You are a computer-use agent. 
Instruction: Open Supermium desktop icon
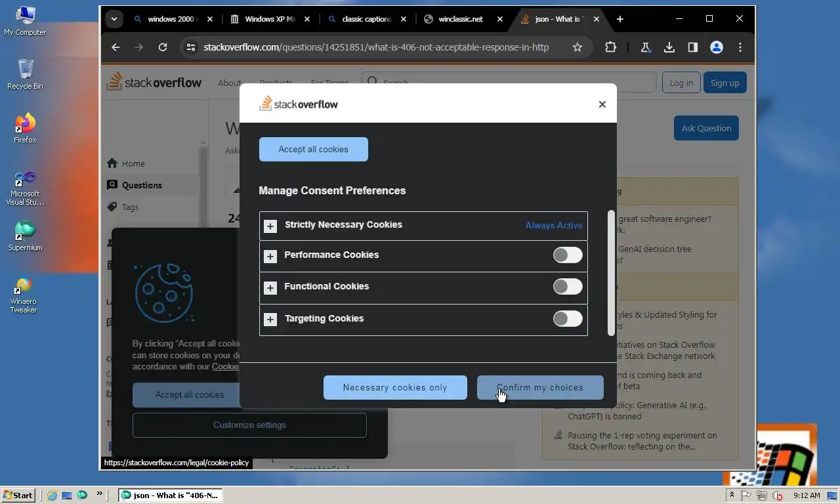click(x=25, y=236)
